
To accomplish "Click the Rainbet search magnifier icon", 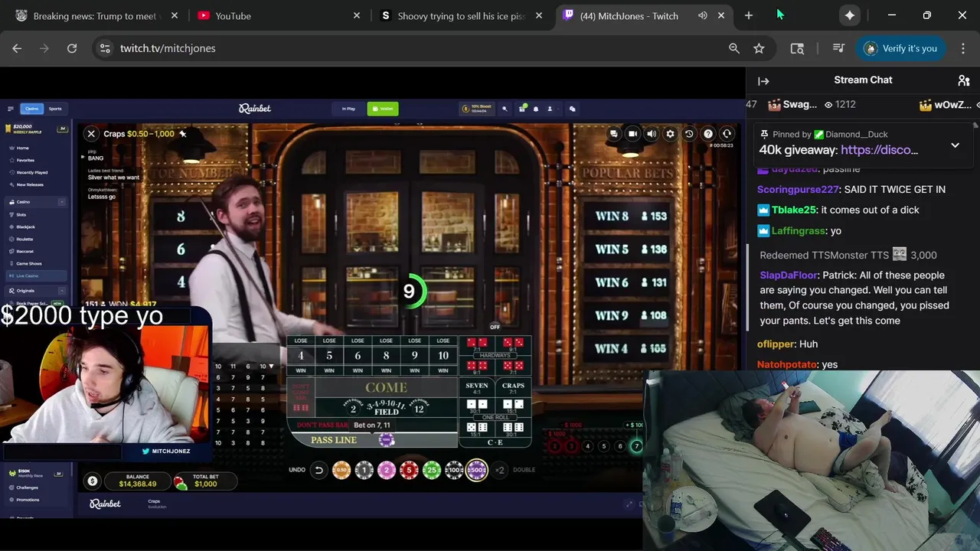I will 505,109.
